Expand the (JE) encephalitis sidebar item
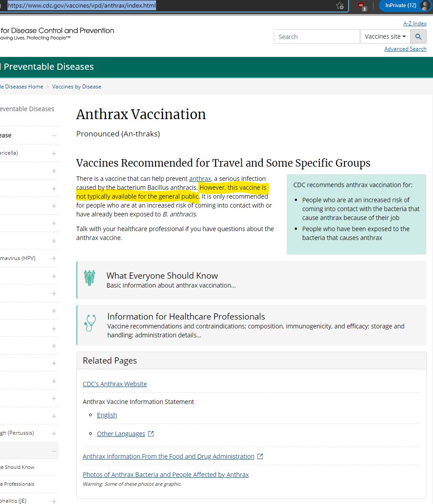Image resolution: width=433 pixels, height=504 pixels. (54, 501)
